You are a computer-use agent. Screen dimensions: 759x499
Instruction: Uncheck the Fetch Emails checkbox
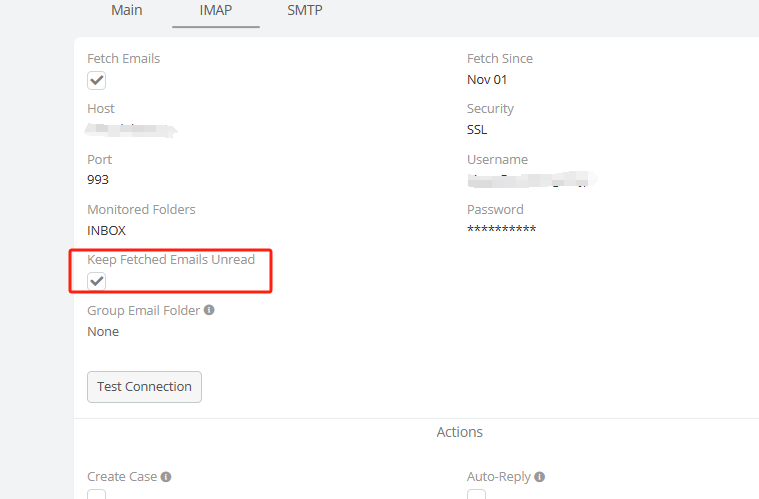click(x=97, y=81)
